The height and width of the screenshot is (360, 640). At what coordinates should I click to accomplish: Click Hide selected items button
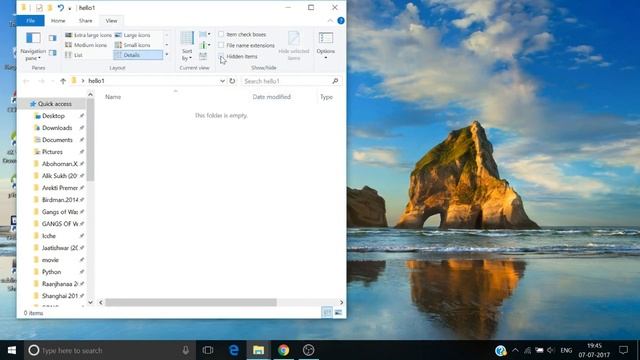[x=293, y=46]
